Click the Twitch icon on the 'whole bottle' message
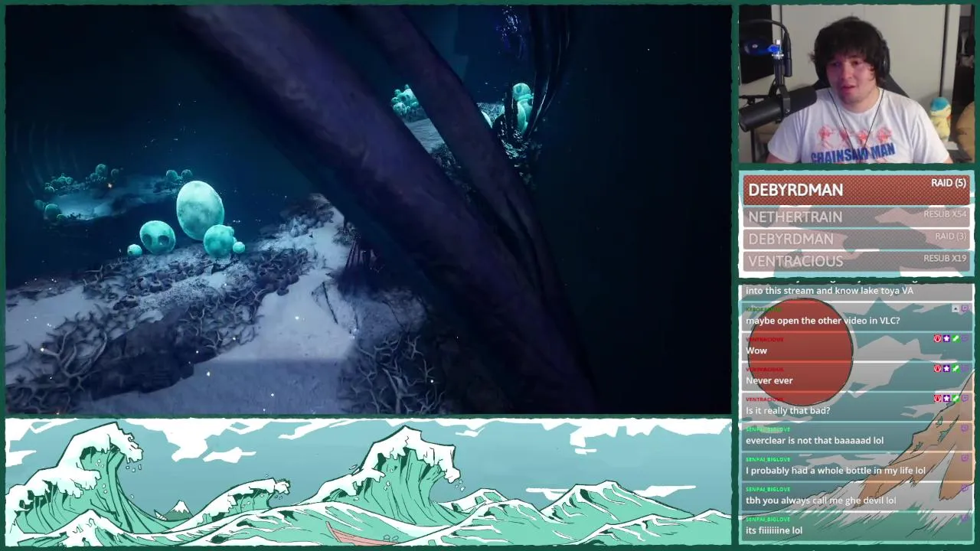 (x=965, y=458)
